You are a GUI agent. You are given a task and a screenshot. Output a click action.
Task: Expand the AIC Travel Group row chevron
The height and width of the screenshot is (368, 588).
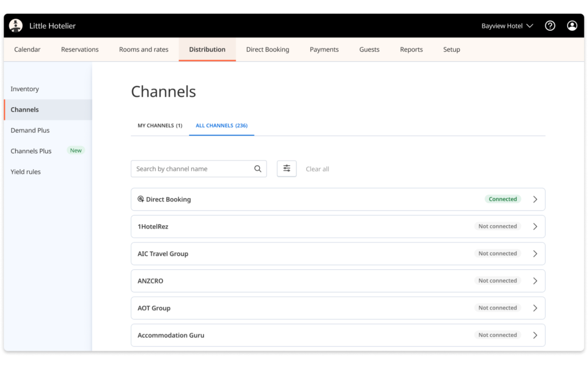pos(535,254)
